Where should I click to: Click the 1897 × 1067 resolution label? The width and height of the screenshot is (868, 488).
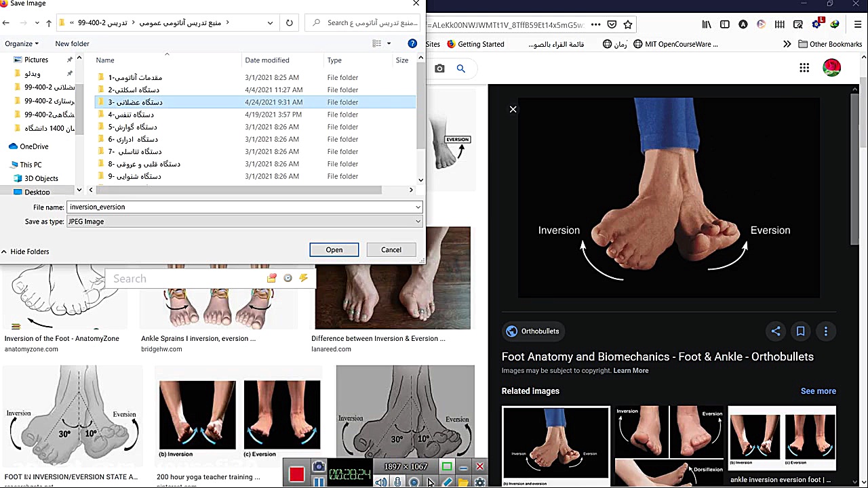tap(406, 466)
